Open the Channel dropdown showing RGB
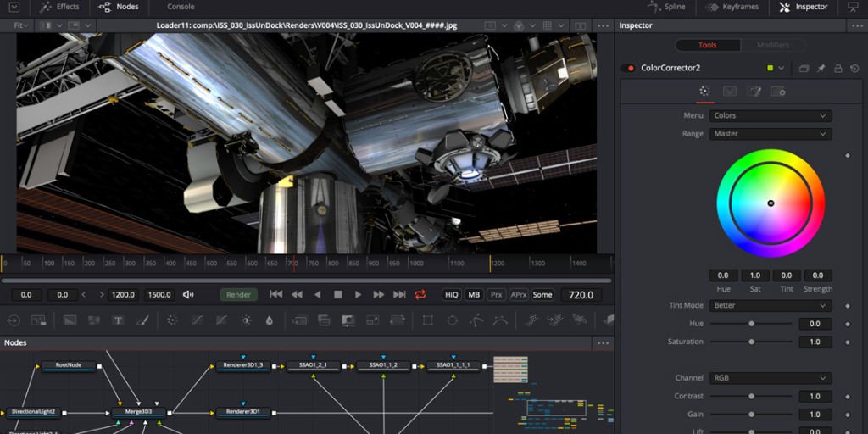Image resolution: width=868 pixels, height=434 pixels. coord(771,378)
